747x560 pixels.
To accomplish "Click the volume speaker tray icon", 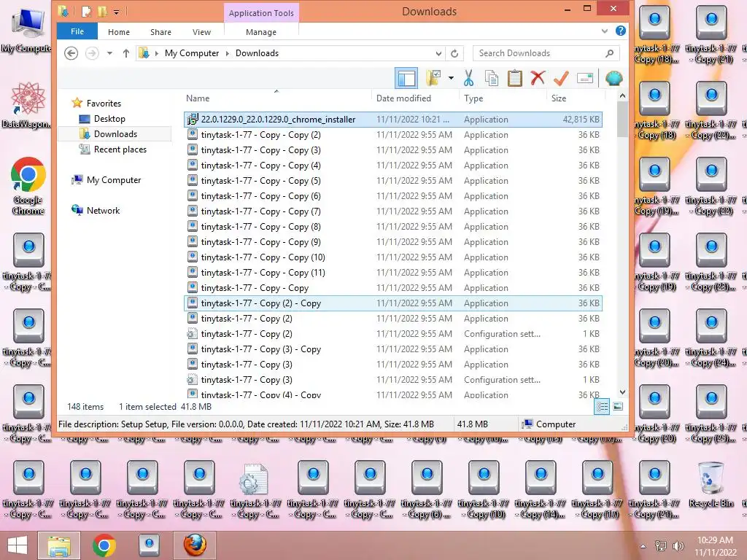I will [678, 546].
